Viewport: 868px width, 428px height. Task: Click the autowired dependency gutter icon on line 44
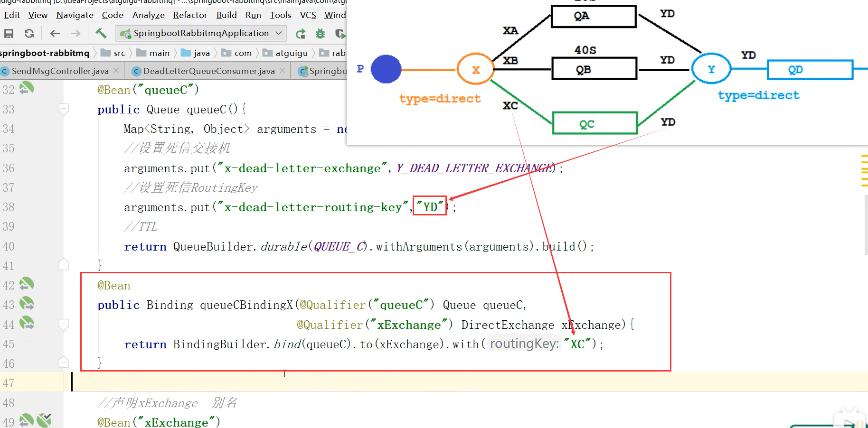click(27, 324)
